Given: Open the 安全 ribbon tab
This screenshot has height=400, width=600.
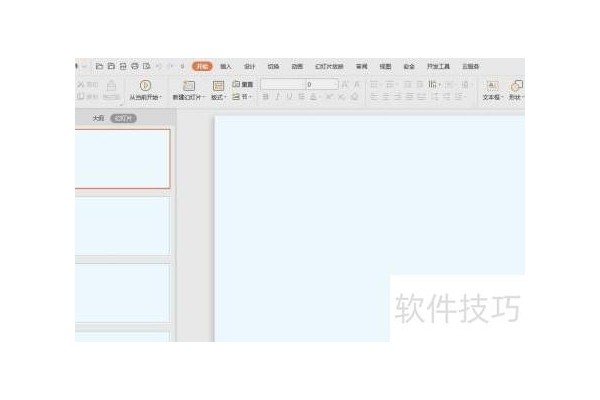Looking at the screenshot, I should click(x=409, y=66).
